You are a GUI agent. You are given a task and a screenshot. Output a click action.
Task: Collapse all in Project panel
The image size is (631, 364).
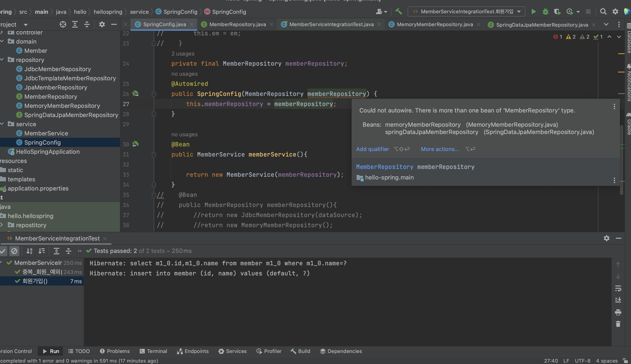point(87,24)
